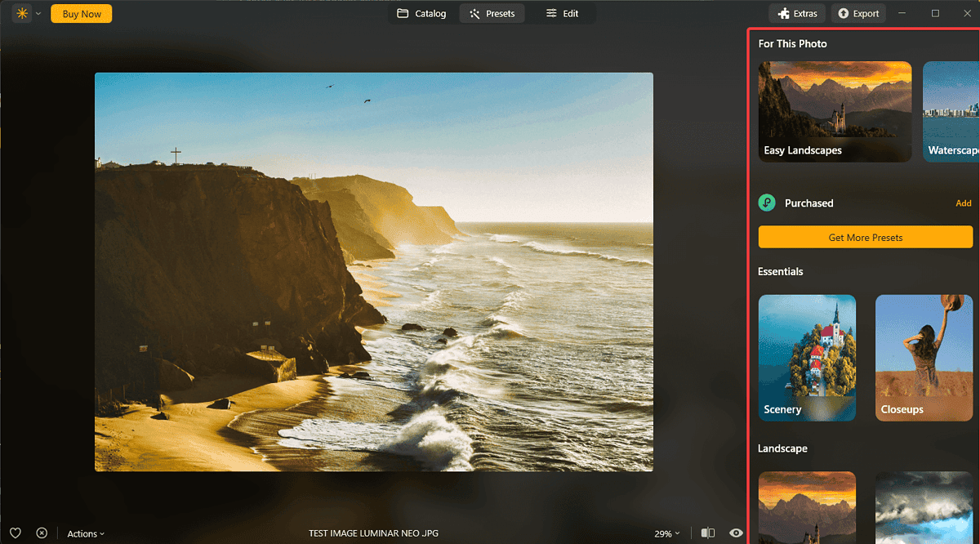Expand the app menu chevron beside logo

tap(38, 14)
